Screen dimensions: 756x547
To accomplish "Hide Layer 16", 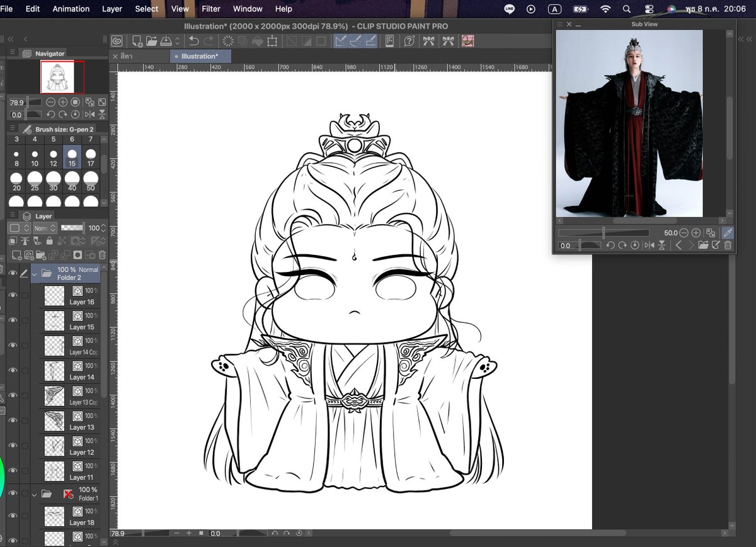I will (12, 295).
